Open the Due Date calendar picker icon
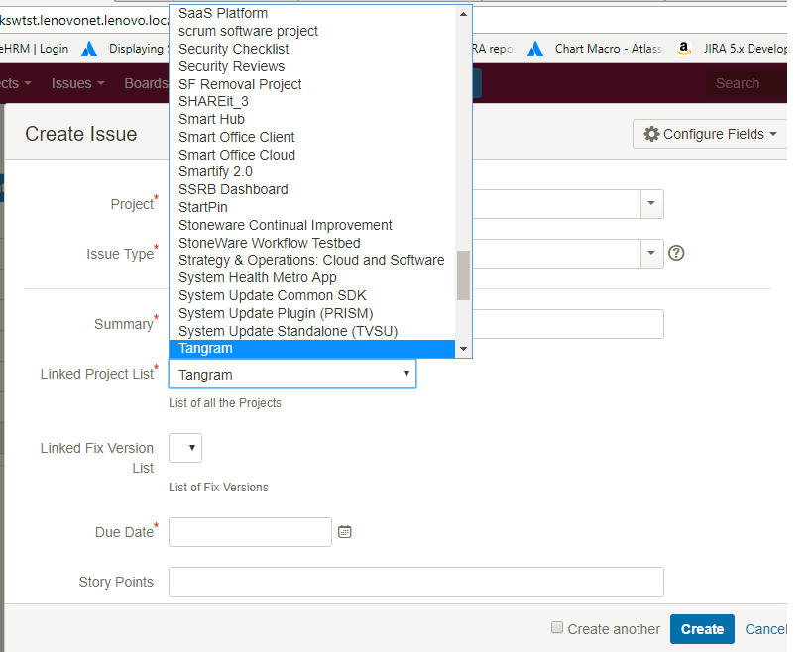 coord(344,531)
